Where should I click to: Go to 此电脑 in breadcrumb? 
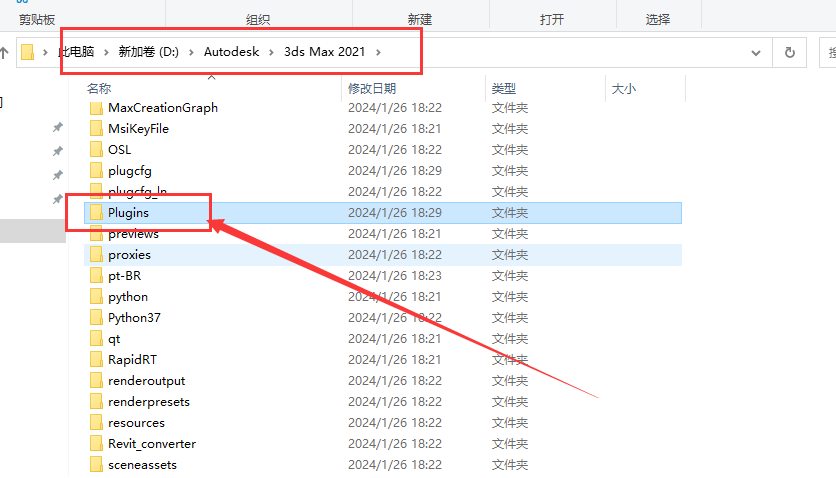(x=76, y=52)
